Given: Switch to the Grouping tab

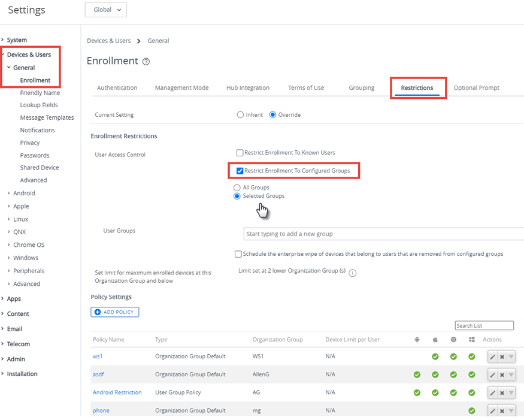Looking at the screenshot, I should [362, 87].
